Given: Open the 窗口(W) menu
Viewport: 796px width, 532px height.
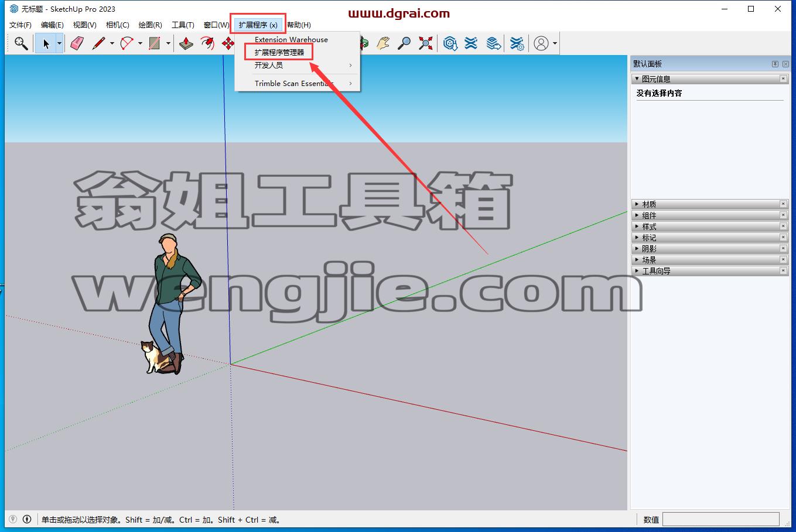Looking at the screenshot, I should tap(216, 25).
